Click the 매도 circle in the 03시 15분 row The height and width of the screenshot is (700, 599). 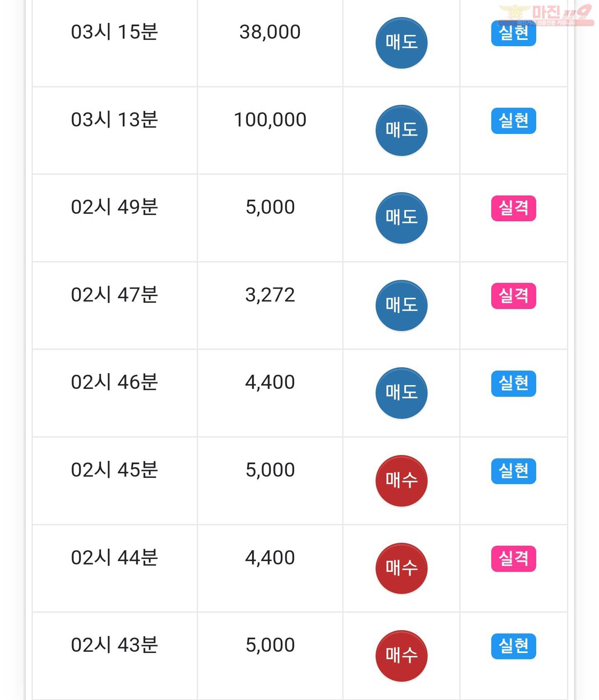tap(401, 43)
